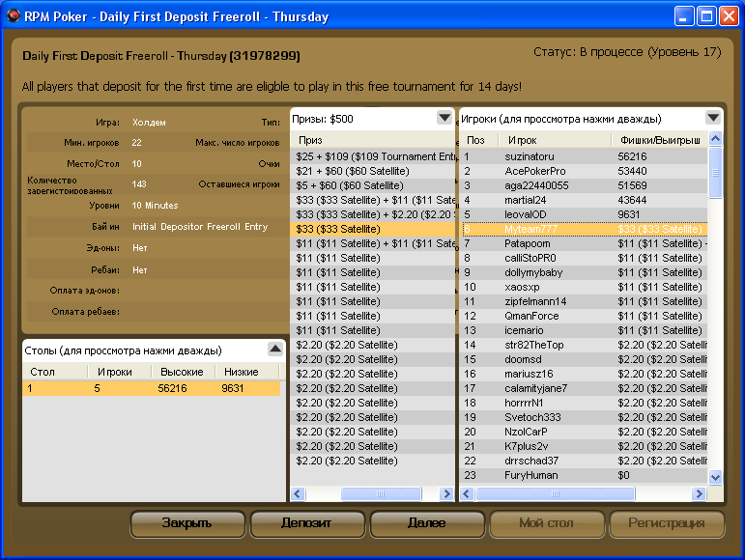Select player zipfelmann14 row

tap(584, 301)
